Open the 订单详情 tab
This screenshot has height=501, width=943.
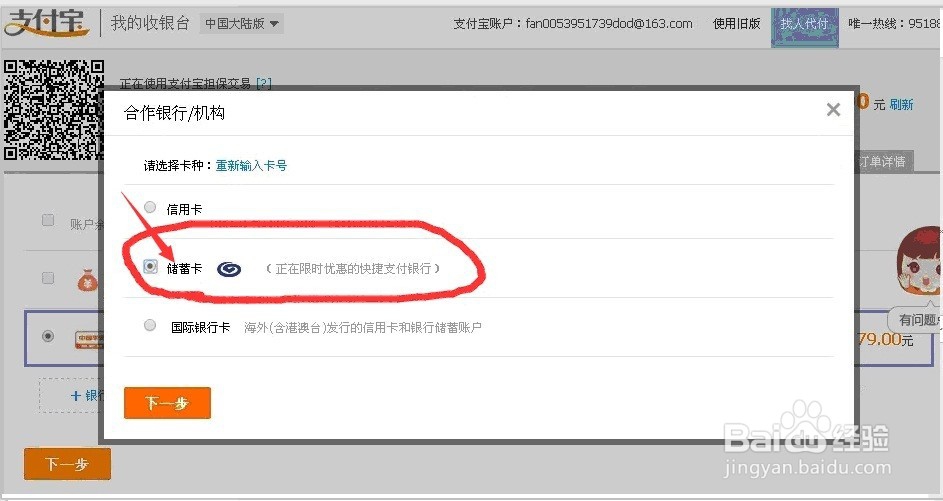click(882, 161)
